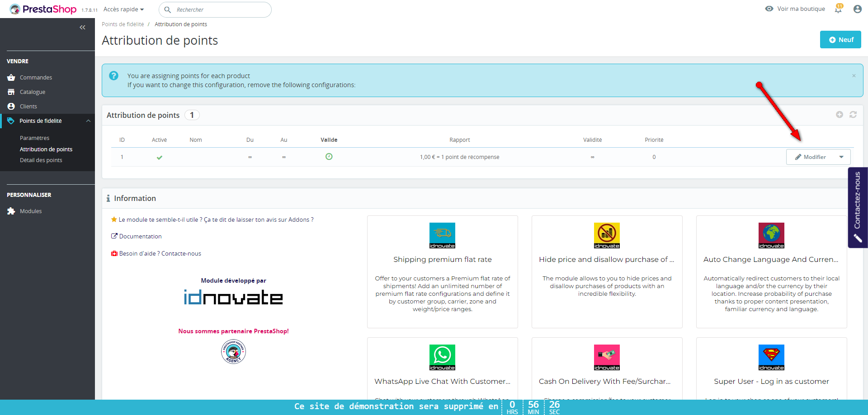Click the idnovate developer logo
This screenshot has height=415, width=868.
point(233,297)
